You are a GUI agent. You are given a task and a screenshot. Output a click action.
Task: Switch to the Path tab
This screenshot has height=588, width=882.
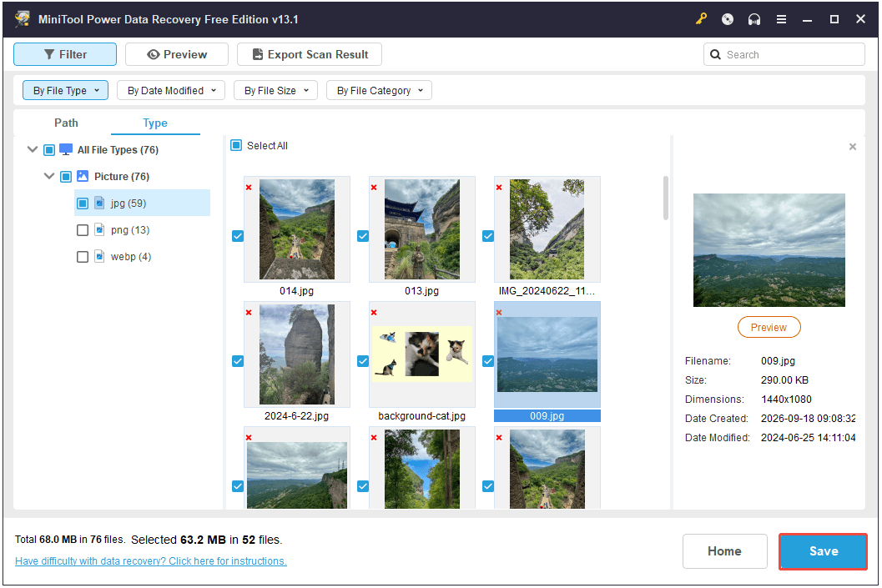pyautogui.click(x=66, y=123)
